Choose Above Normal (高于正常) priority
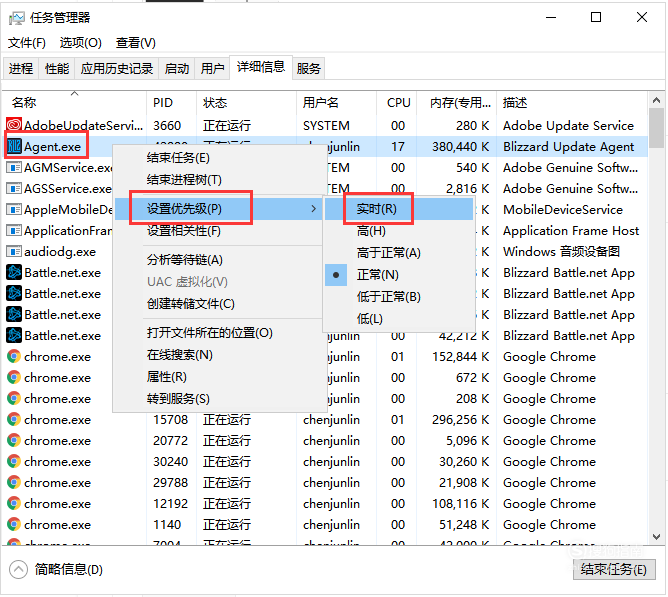The width and height of the screenshot is (668, 597). 399,253
